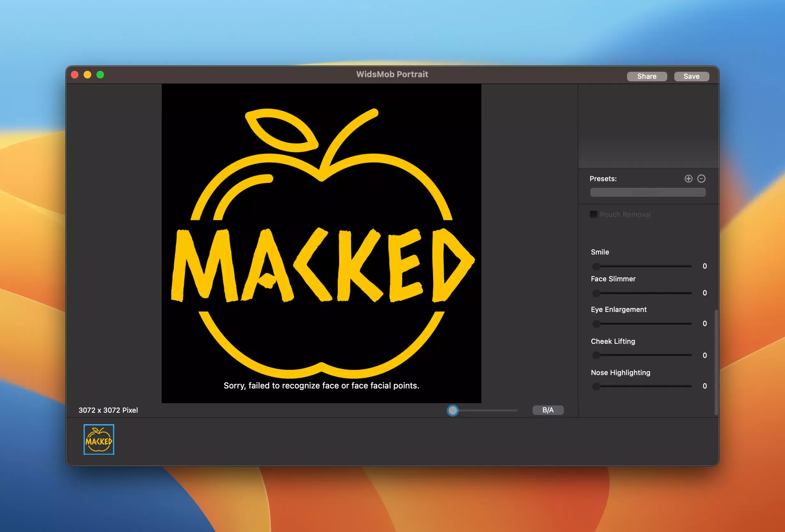Click the Nose Highlighting value 0
The width and height of the screenshot is (785, 532).
coord(704,386)
